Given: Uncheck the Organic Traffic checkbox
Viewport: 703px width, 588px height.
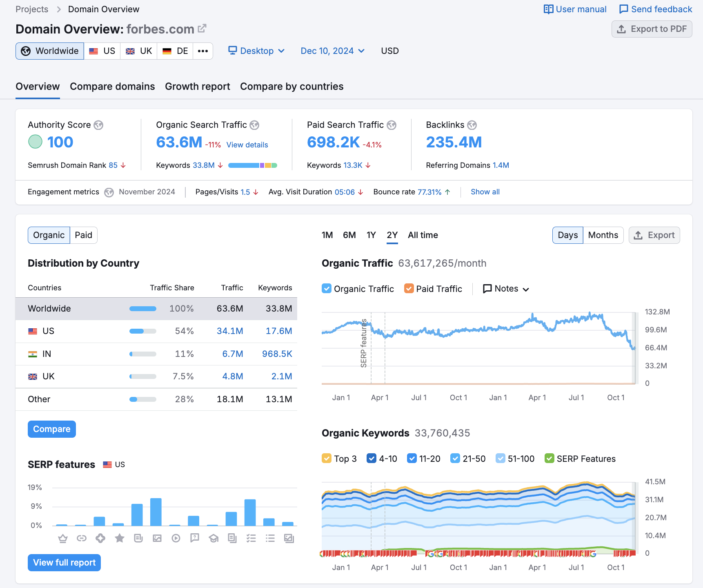Looking at the screenshot, I should coord(327,289).
